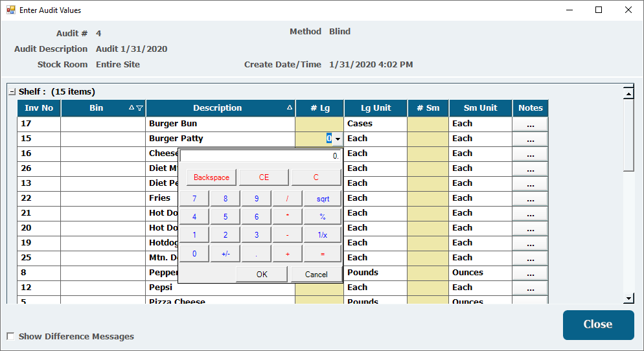Click the percent key on calculator

pyautogui.click(x=323, y=217)
